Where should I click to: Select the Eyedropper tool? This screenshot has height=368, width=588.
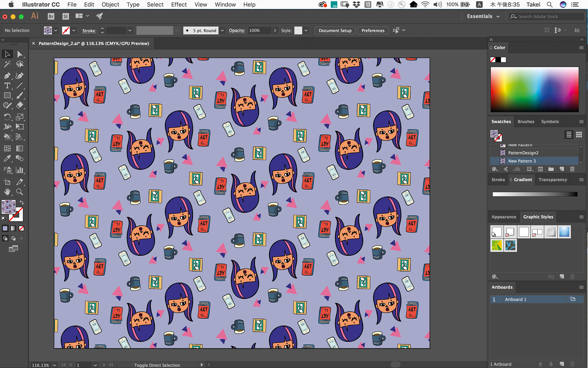point(7,159)
